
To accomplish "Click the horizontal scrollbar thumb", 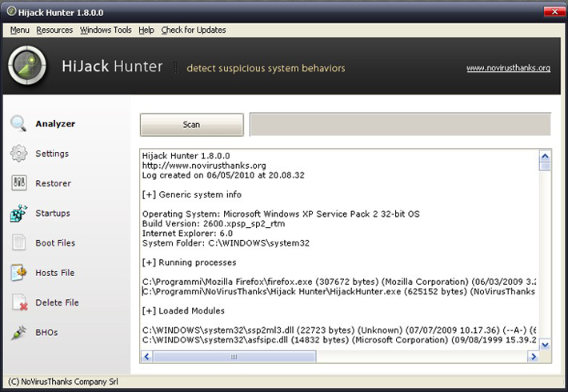I will tap(234, 357).
